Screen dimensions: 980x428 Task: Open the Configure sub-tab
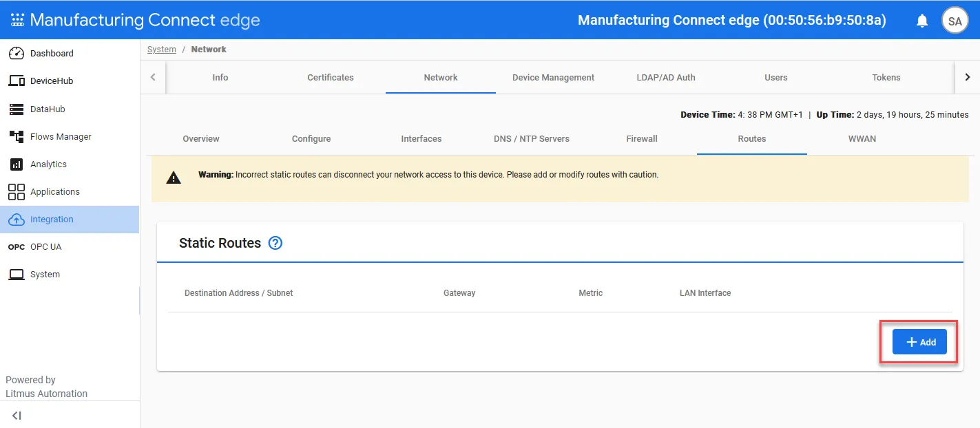tap(311, 139)
